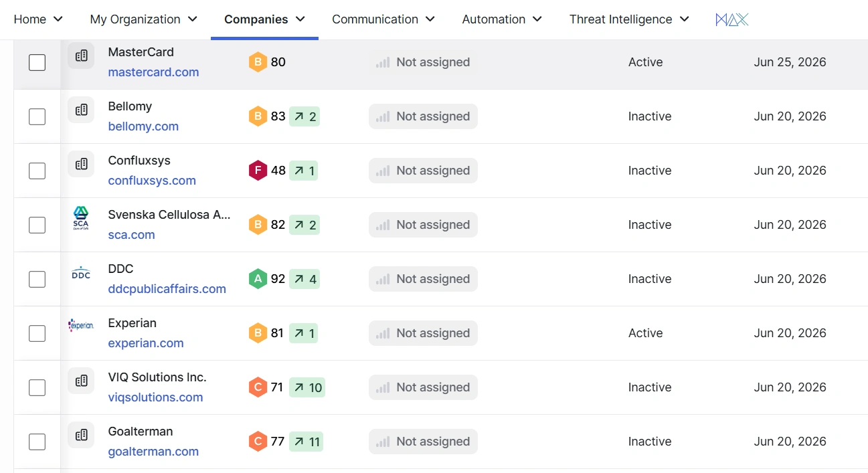This screenshot has width=868, height=473.
Task: Expand the Home dropdown menu
Action: pyautogui.click(x=38, y=19)
